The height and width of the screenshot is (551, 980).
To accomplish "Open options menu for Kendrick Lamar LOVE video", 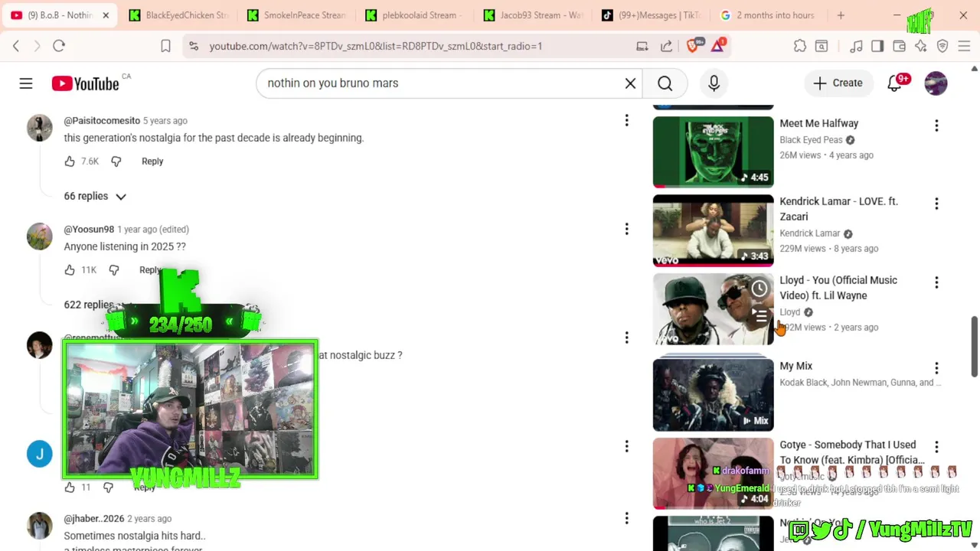I will click(936, 204).
